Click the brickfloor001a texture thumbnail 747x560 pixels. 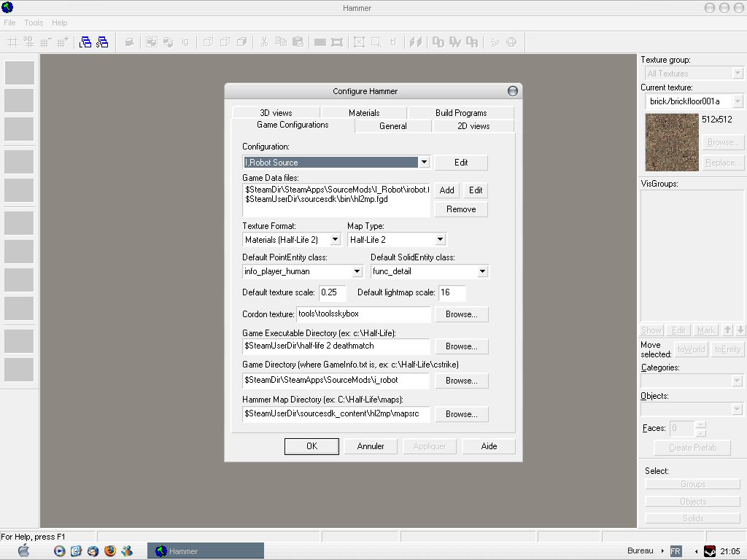tap(672, 142)
